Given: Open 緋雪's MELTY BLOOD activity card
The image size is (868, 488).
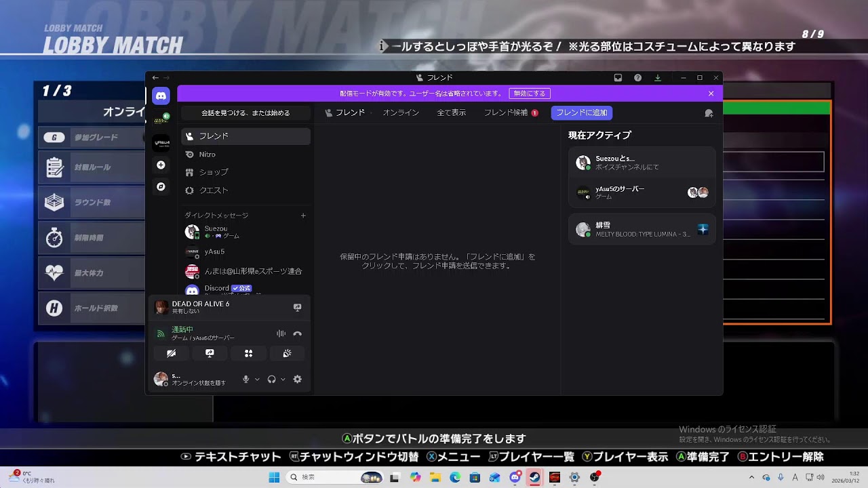Looking at the screenshot, I should tap(642, 229).
